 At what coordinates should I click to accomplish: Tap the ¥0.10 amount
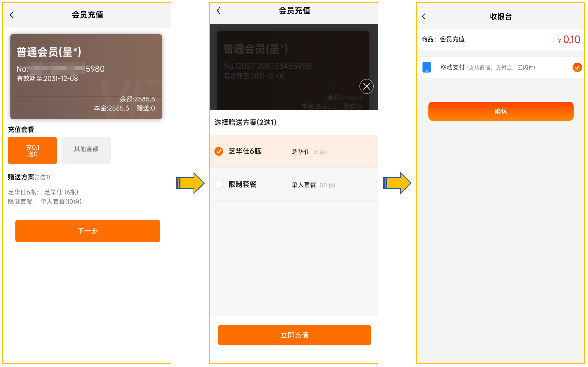(569, 40)
